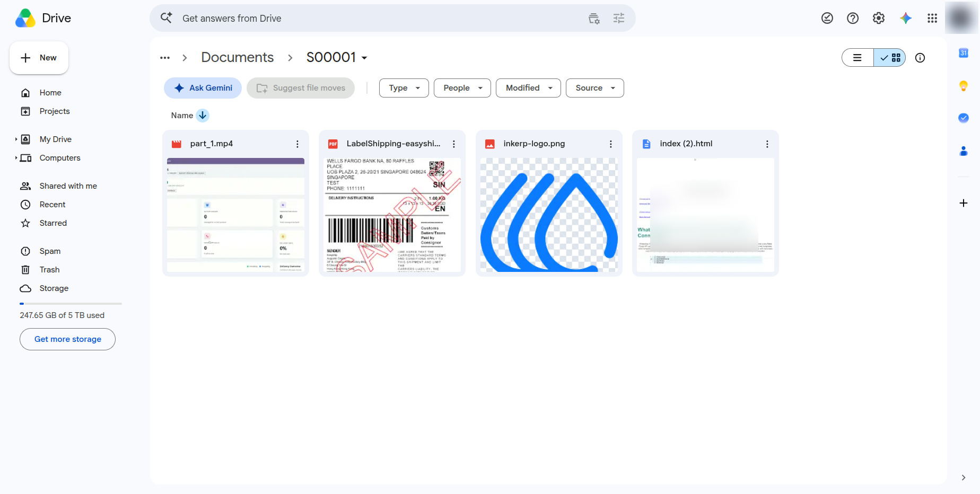This screenshot has height=494, width=980.
Task: Click Ask Gemini
Action: tap(203, 88)
